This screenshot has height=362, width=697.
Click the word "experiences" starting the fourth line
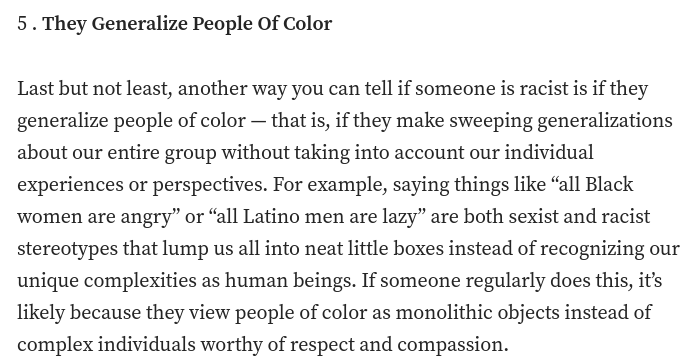pyautogui.click(x=70, y=186)
